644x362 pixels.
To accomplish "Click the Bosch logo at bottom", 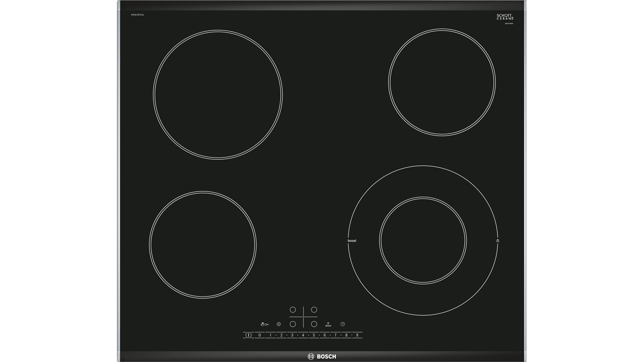I will click(322, 356).
